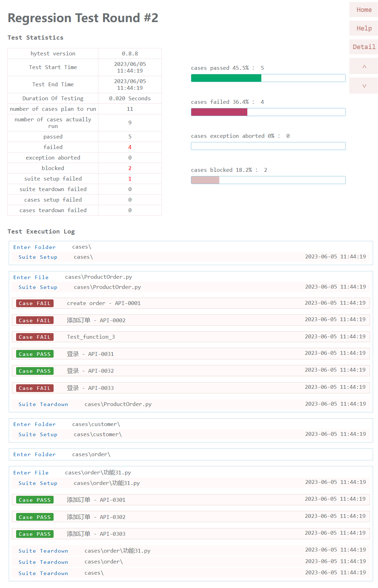Open the Home button
Screen dimensions: 378x588
tap(364, 10)
